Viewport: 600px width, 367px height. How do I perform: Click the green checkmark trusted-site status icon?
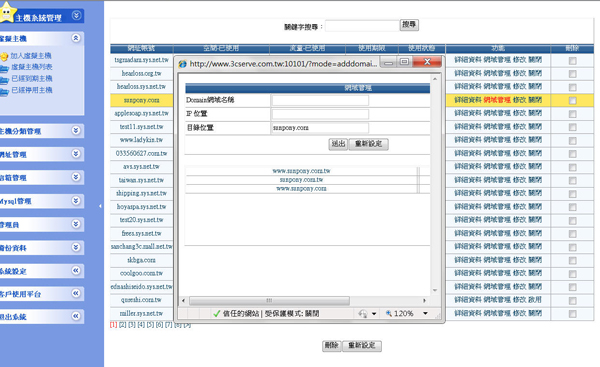217,314
